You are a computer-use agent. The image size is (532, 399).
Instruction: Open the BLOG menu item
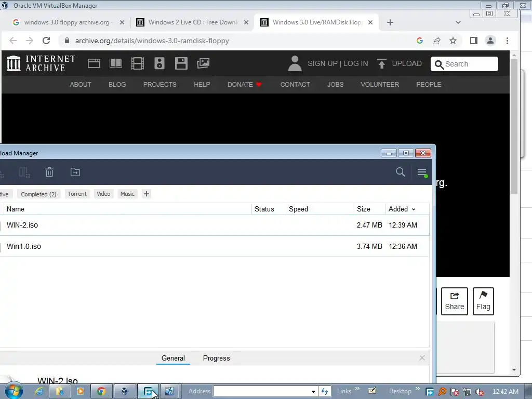pos(117,85)
